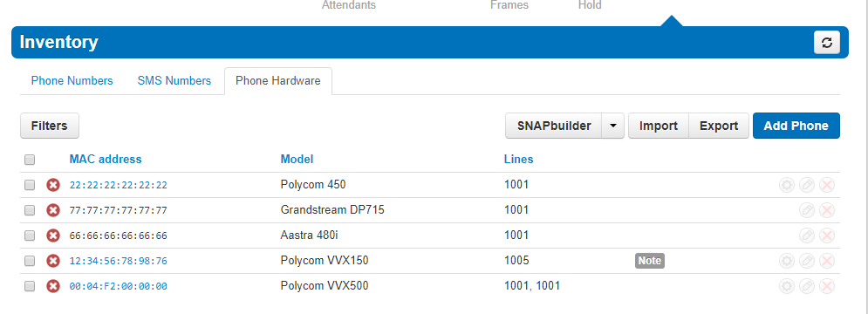Toggle the select-all checkbox in table header

tap(30, 160)
